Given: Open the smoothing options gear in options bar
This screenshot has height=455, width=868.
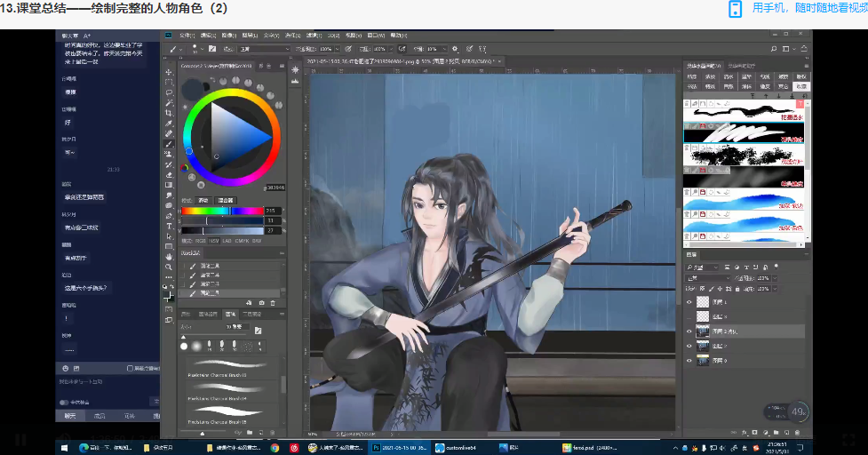Looking at the screenshot, I should 455,49.
